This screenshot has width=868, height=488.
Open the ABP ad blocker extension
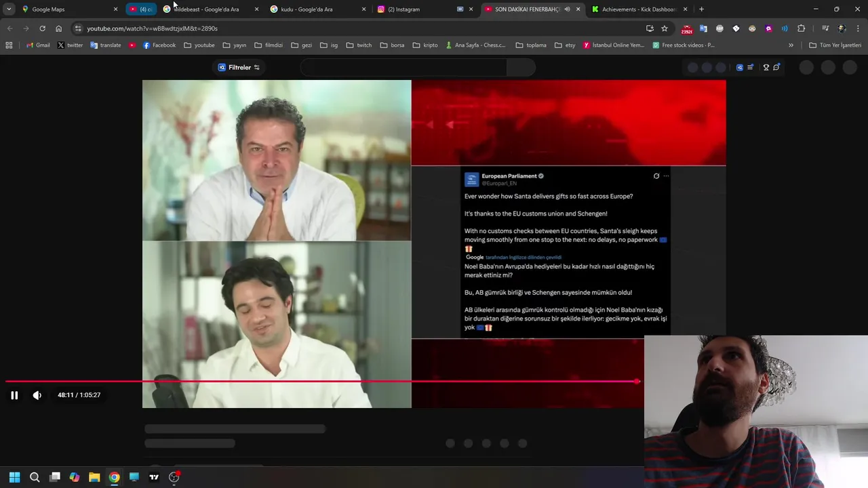point(719,28)
